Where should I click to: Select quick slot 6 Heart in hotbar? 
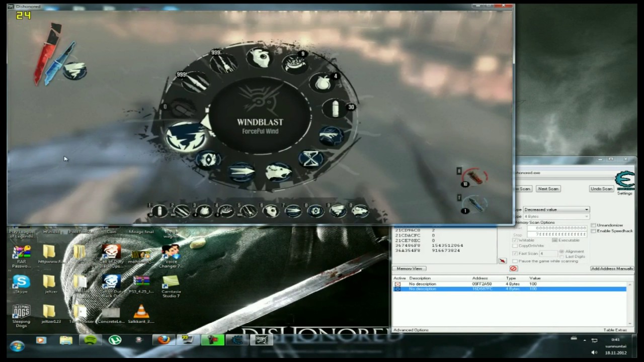click(x=271, y=211)
